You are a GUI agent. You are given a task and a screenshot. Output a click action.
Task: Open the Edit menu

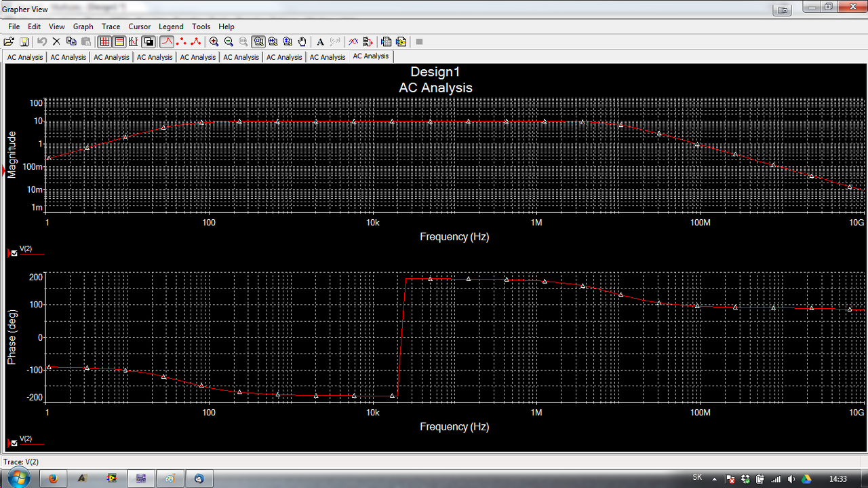click(x=35, y=26)
